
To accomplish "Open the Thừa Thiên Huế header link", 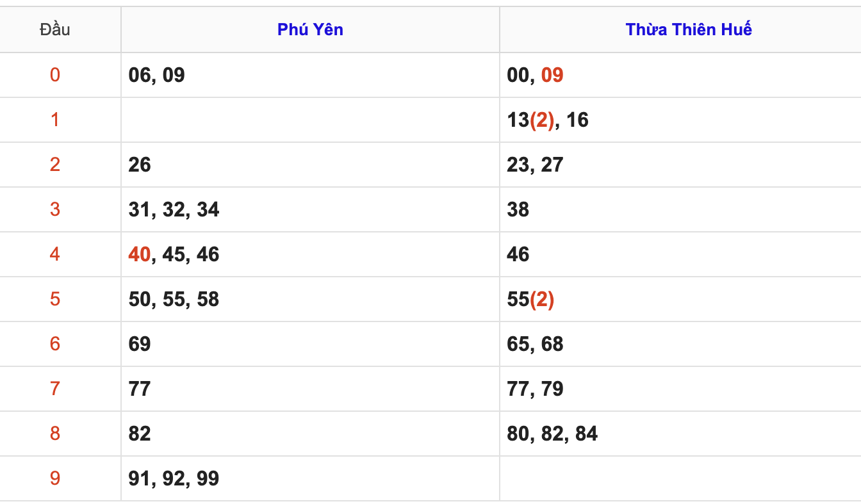I will (689, 29).
